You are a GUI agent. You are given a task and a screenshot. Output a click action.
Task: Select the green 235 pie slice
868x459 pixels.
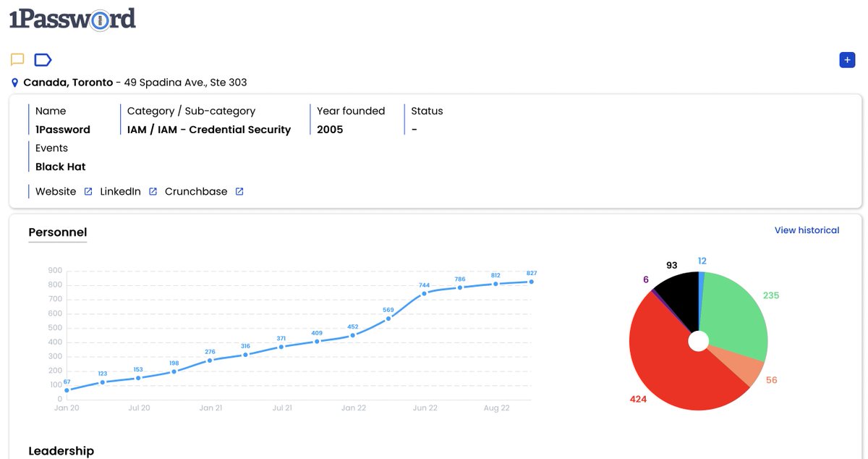pos(734,313)
